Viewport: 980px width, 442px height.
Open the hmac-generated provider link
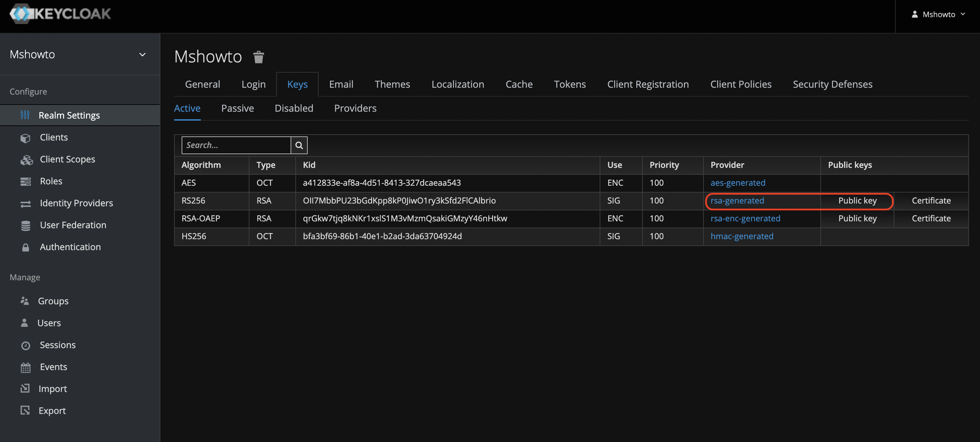tap(742, 236)
